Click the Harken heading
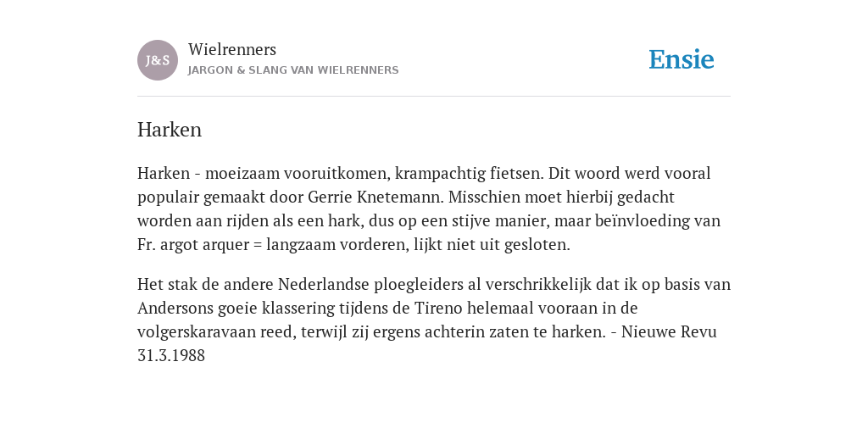Viewport: 868px width, 434px height. pos(170,130)
